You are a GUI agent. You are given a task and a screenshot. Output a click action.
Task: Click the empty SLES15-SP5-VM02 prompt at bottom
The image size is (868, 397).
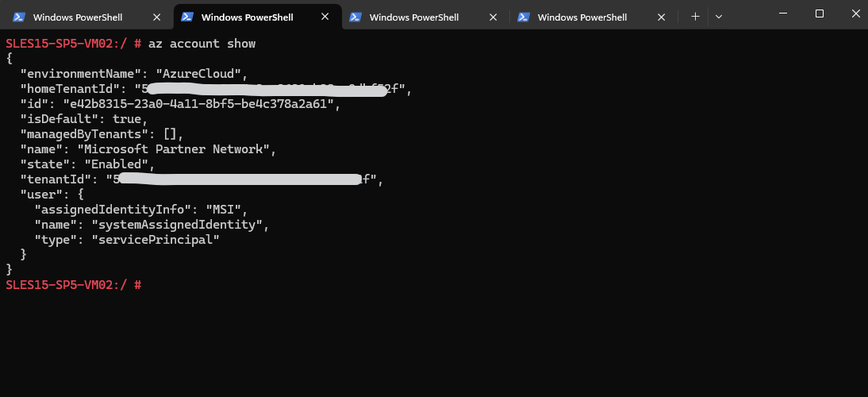[x=74, y=285]
